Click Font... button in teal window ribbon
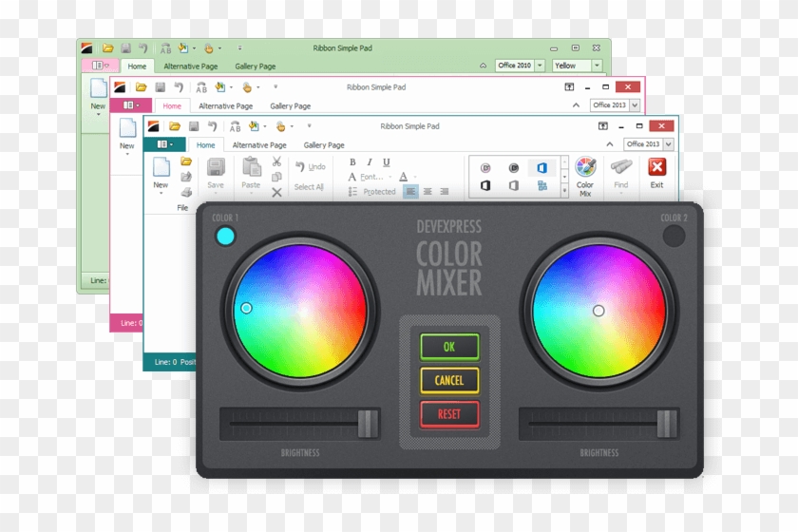The width and height of the screenshot is (798, 532). tap(371, 177)
